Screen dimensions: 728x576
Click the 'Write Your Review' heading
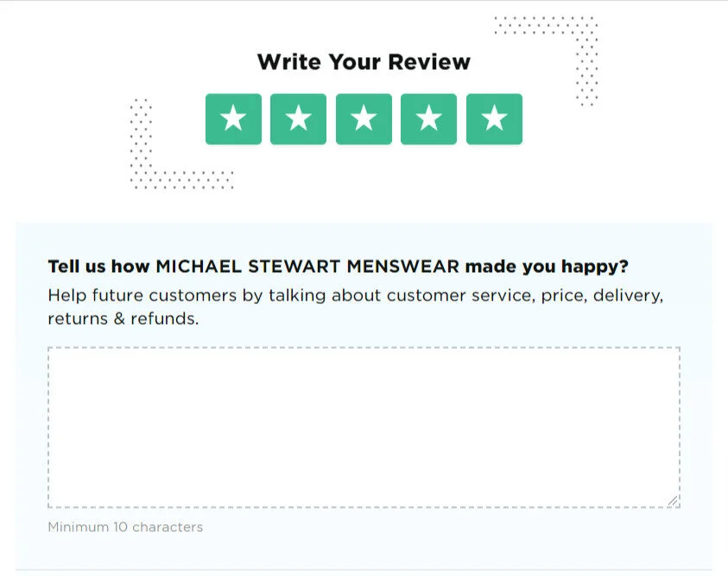(x=364, y=61)
